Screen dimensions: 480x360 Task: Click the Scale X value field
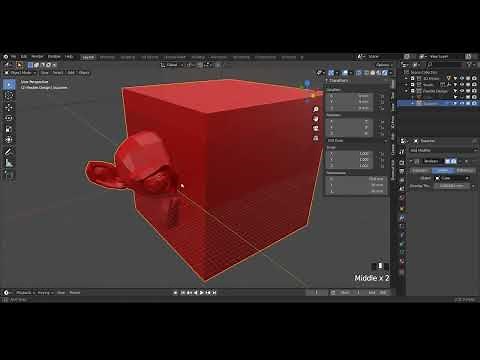[350, 154]
